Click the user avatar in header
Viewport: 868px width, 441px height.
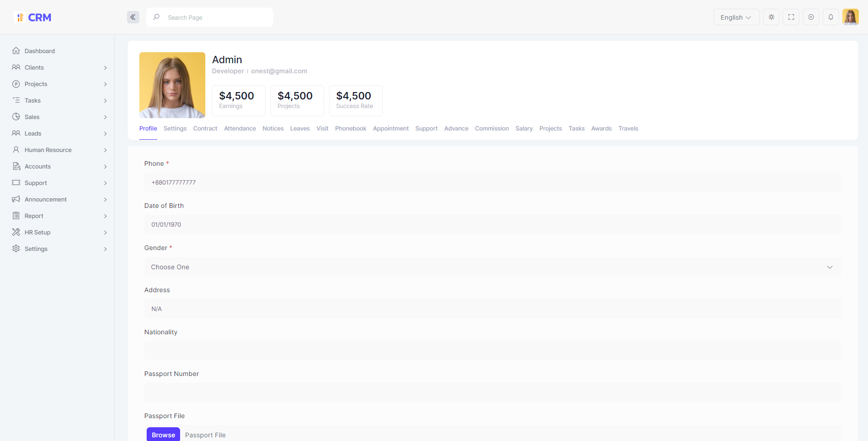coord(850,17)
